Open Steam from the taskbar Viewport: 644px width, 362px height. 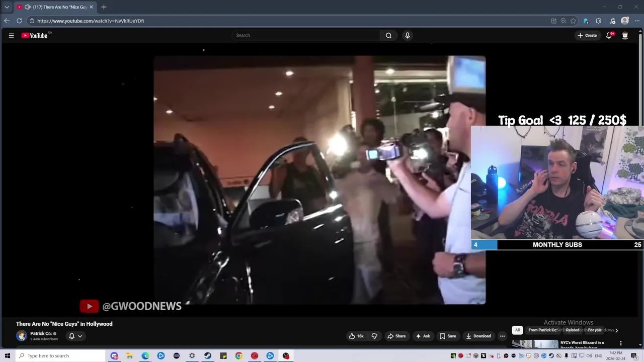click(x=207, y=355)
